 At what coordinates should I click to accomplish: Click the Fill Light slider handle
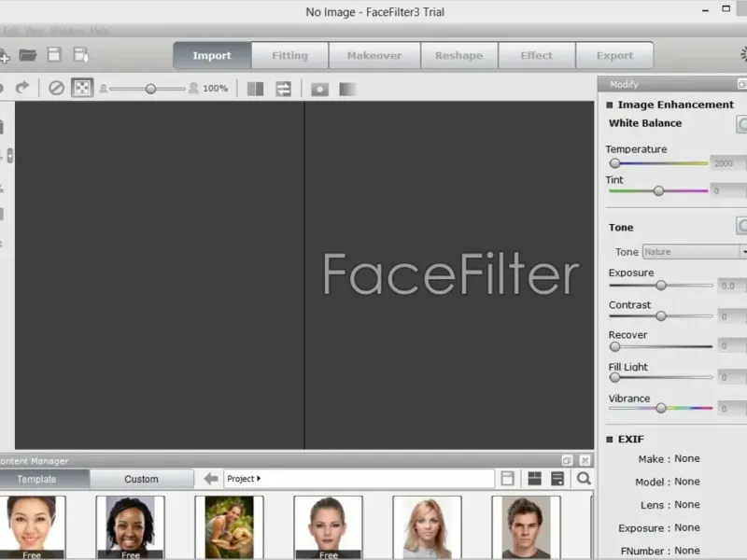tap(614, 377)
